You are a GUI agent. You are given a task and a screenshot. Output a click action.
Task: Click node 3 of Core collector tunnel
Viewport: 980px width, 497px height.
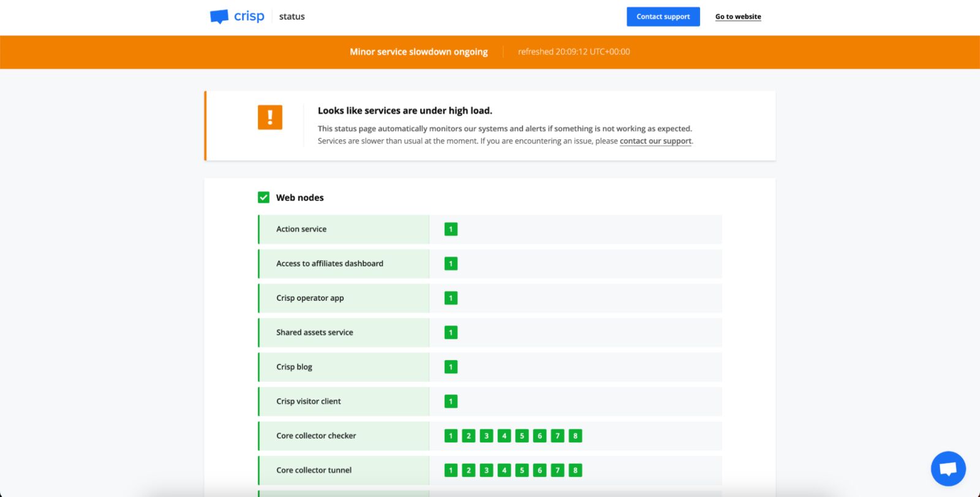[x=486, y=470]
